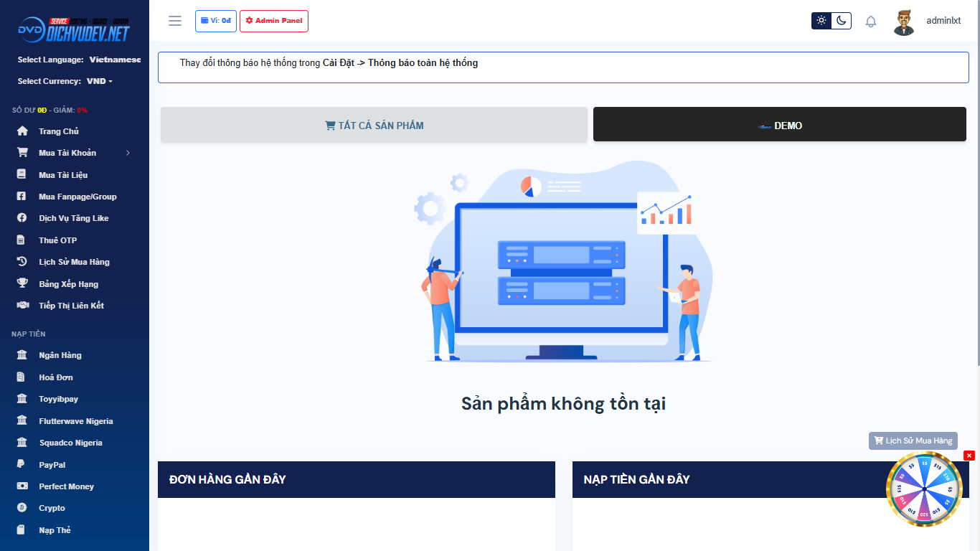Click the bitcoin icon beside Crypto
Viewport: 980px width, 551px height.
pyautogui.click(x=22, y=508)
